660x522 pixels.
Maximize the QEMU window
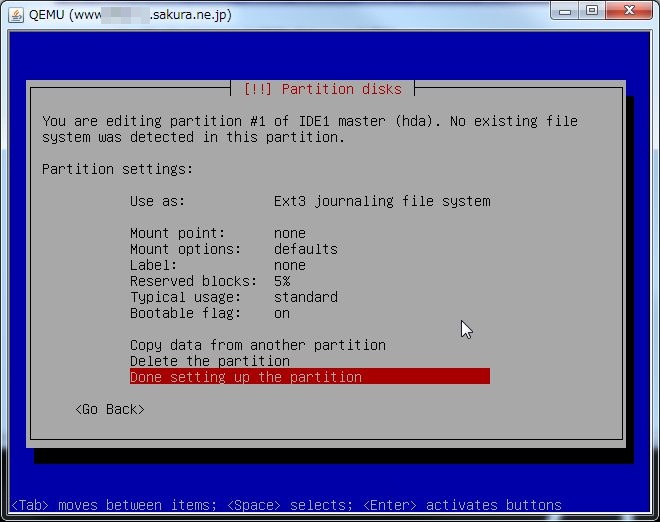pyautogui.click(x=592, y=11)
